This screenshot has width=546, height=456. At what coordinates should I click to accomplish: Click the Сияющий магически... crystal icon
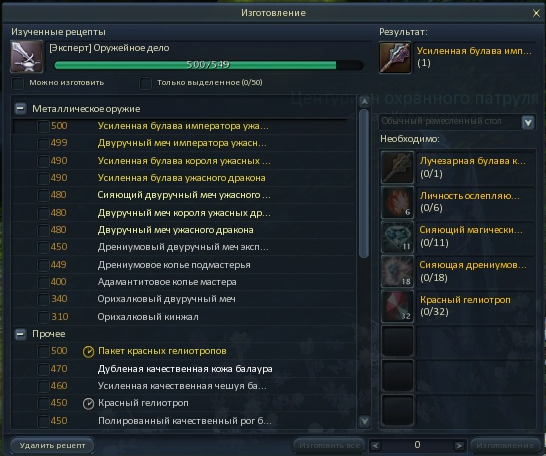(x=397, y=237)
